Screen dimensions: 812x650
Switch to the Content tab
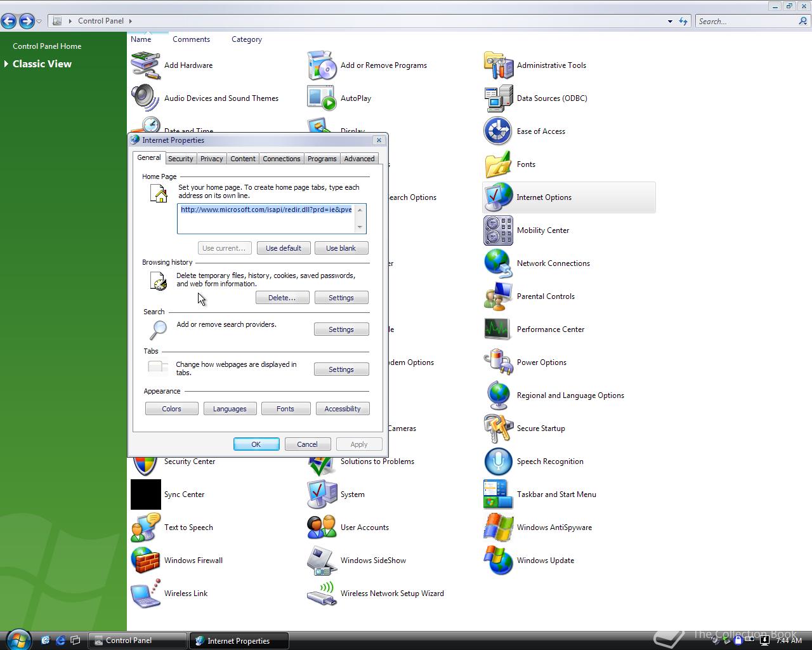click(x=243, y=159)
